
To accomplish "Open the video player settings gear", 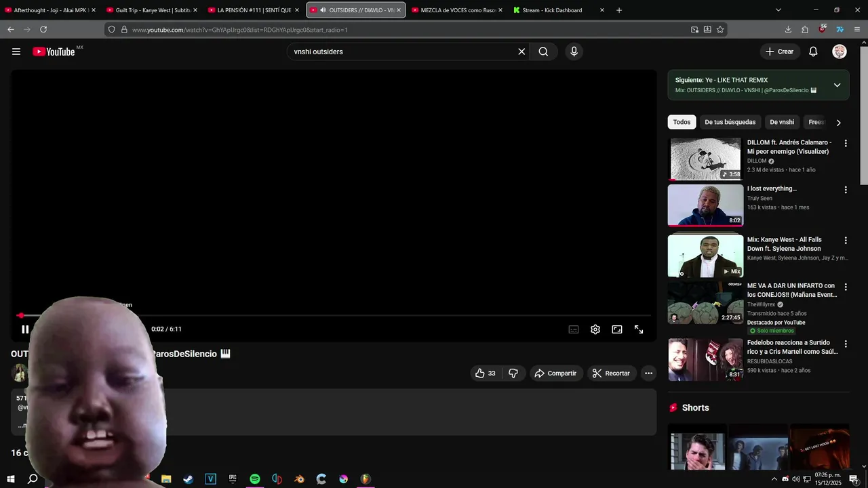I will tap(595, 329).
